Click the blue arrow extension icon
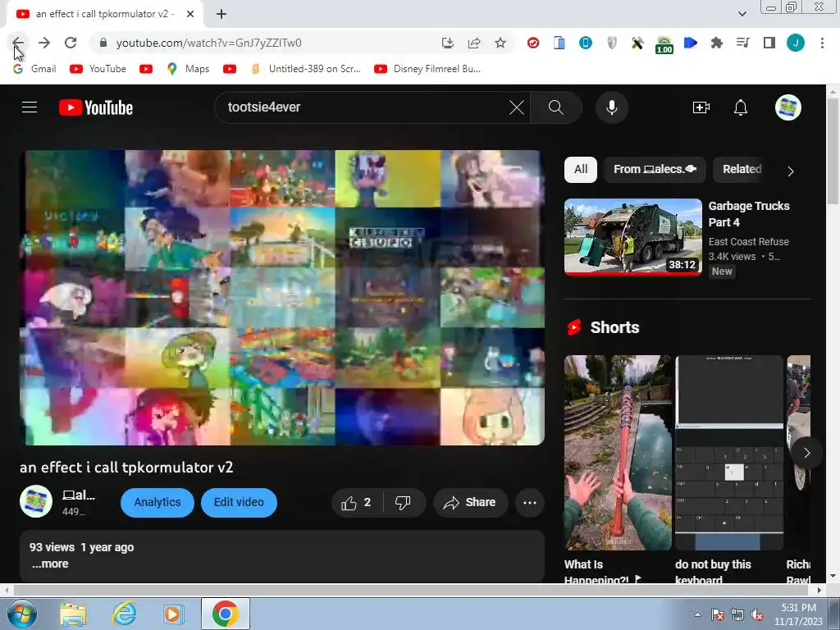The height and width of the screenshot is (630, 840). [691, 43]
